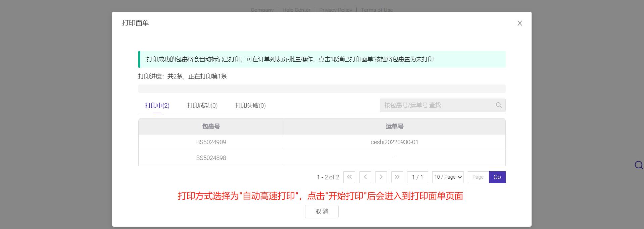Select package row BS5024898

[x=211, y=158]
